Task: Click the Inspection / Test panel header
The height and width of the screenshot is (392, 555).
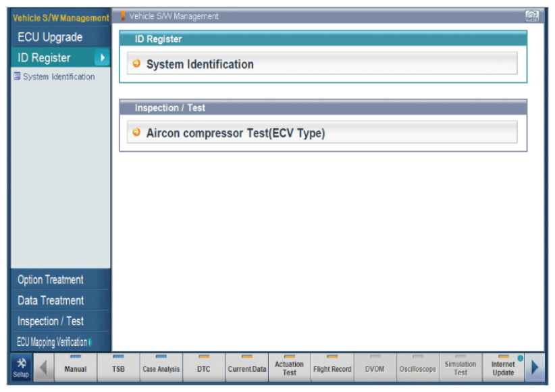Action: point(323,107)
